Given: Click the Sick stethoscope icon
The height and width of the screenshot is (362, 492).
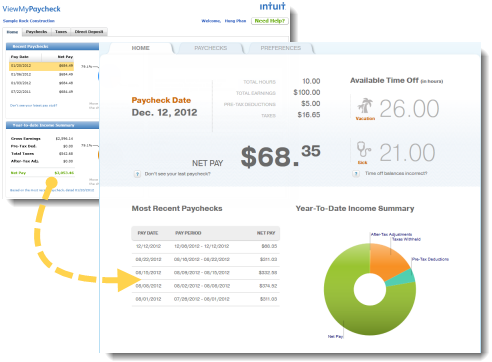Looking at the screenshot, I should [363, 150].
